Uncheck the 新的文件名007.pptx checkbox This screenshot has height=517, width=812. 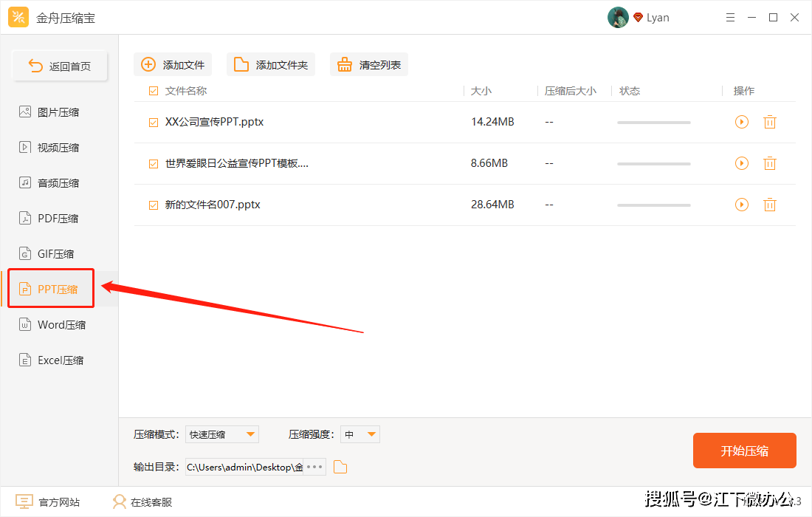tap(154, 205)
